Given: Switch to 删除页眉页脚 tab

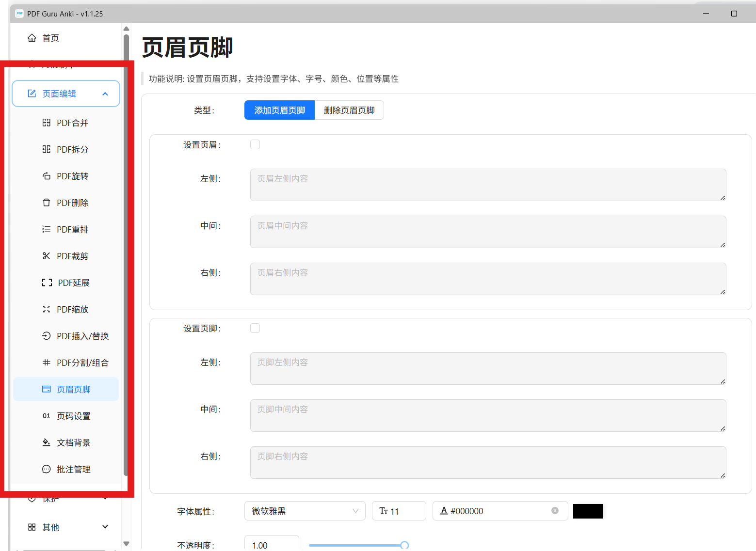Looking at the screenshot, I should coord(349,110).
